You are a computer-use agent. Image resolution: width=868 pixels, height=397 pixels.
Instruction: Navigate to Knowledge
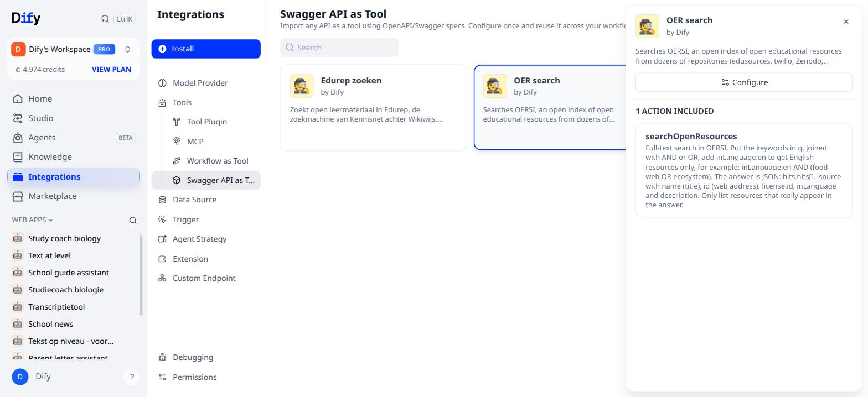74,157
